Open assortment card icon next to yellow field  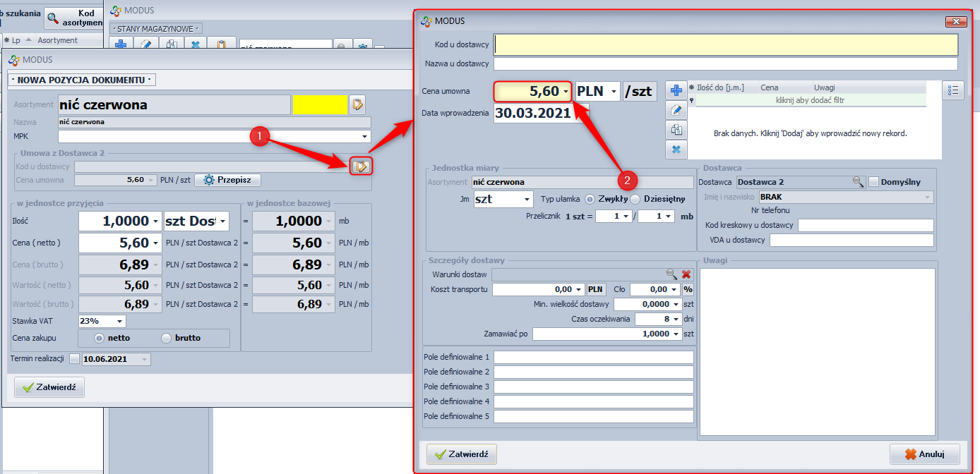[357, 104]
